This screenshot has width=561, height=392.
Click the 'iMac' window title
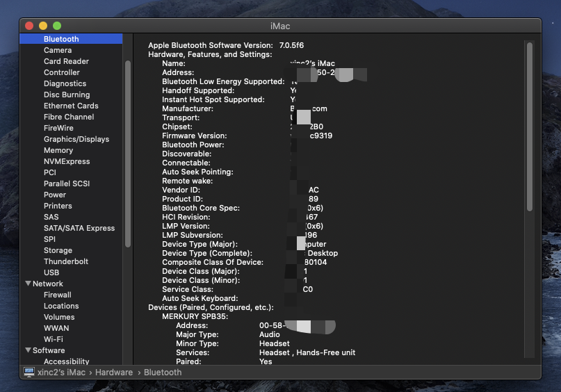pos(280,26)
